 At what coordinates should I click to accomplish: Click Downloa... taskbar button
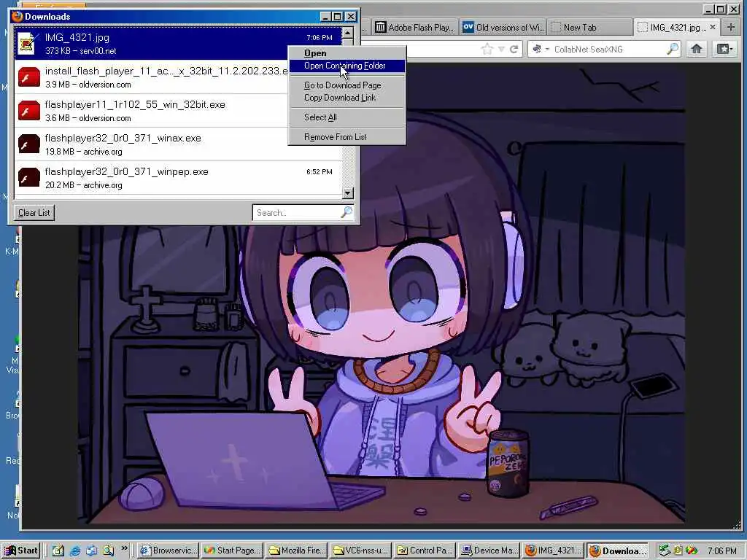(x=618, y=551)
